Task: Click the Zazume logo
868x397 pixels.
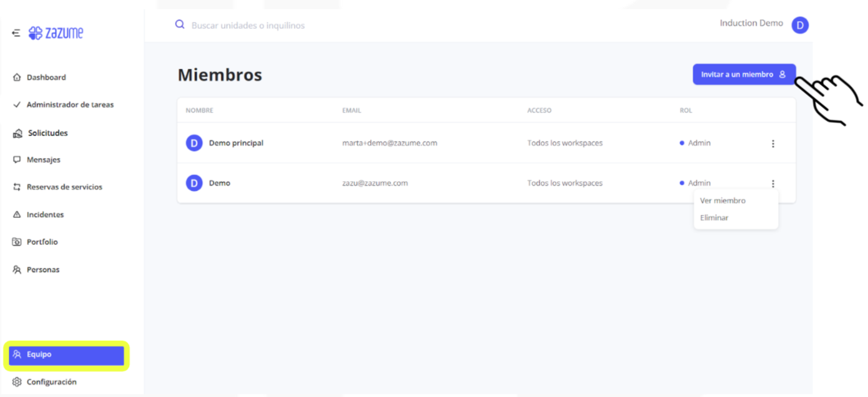Action: tap(56, 33)
